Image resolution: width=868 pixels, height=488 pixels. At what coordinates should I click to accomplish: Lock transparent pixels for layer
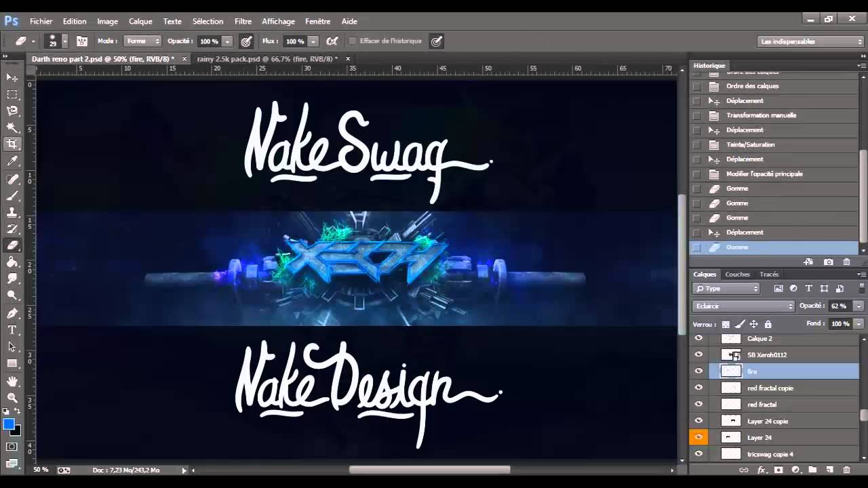pyautogui.click(x=726, y=325)
